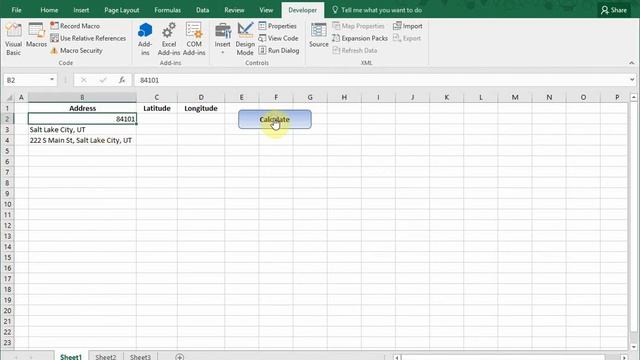Collapse the ribbon with the chevron

[x=631, y=63]
